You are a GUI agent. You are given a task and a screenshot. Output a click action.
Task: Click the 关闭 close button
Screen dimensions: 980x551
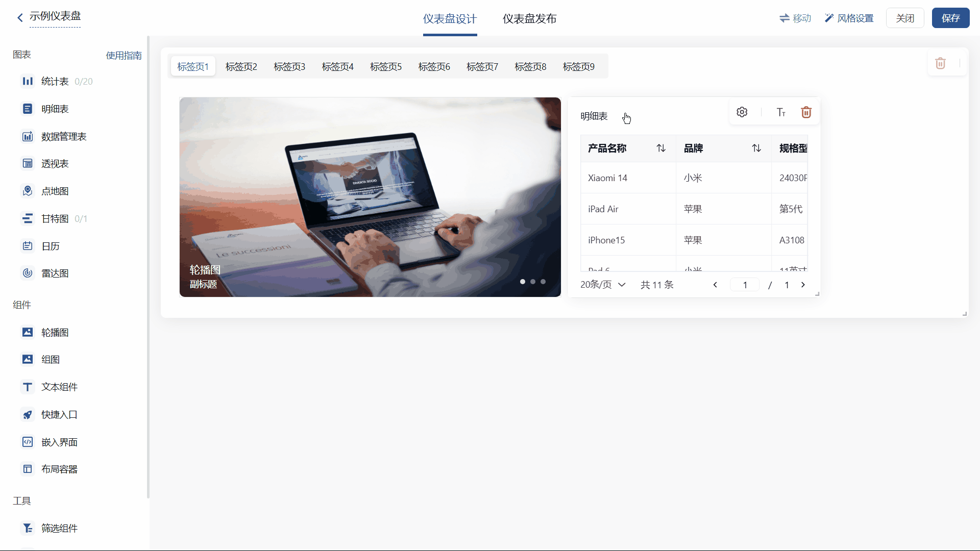[905, 18]
